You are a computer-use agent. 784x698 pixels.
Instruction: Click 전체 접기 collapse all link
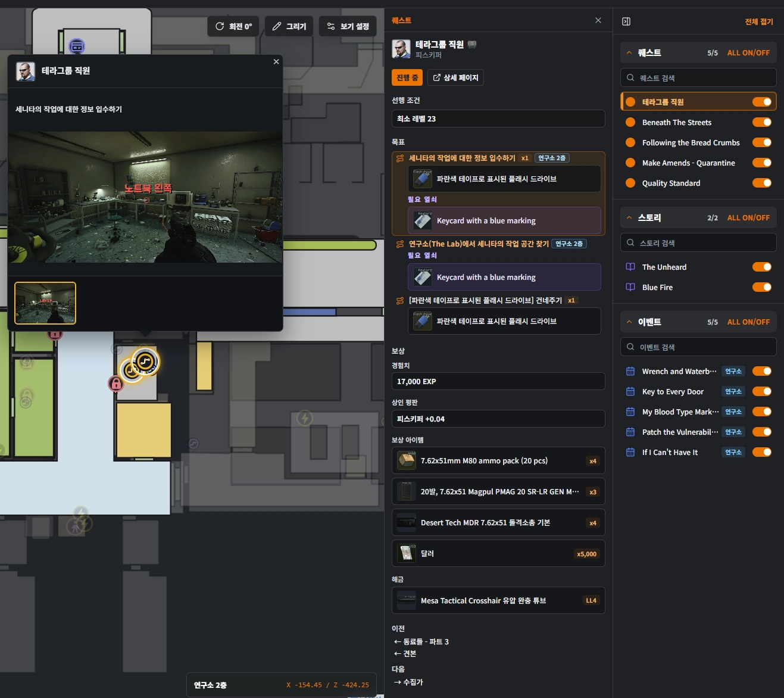(759, 21)
